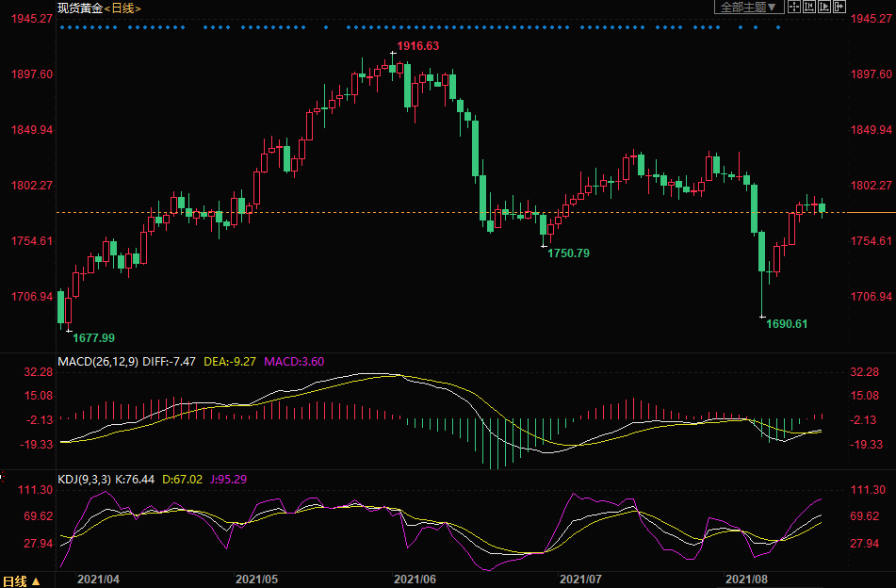
Task: Click the 2021/06 date on time axis
Action: pyautogui.click(x=415, y=579)
